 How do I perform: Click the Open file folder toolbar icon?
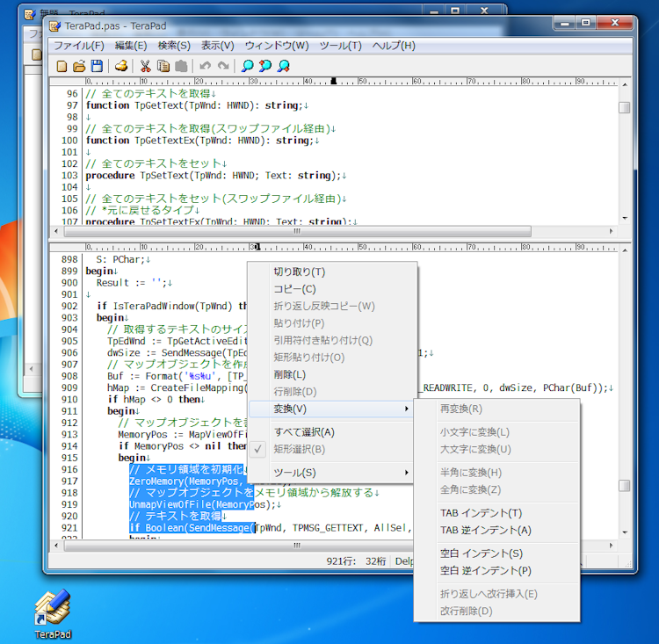[79, 66]
